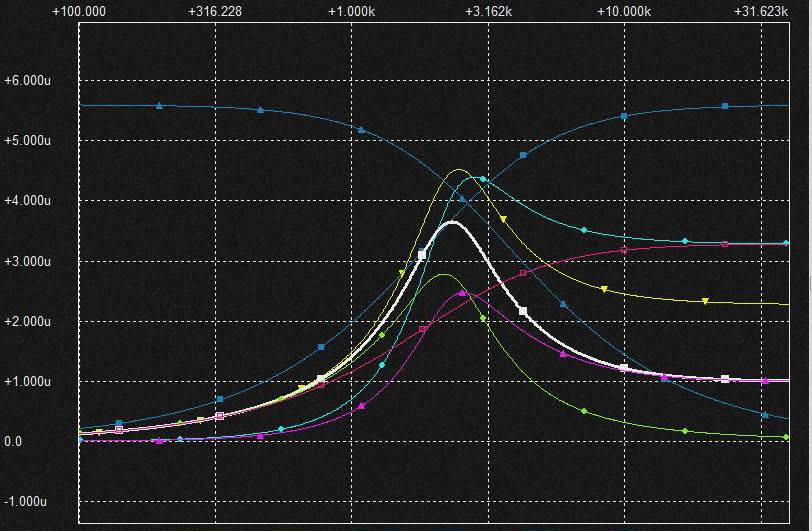The width and height of the screenshot is (812, 531).
Task: Click the leftmost blue triangle marker on top curve
Action: (159, 105)
